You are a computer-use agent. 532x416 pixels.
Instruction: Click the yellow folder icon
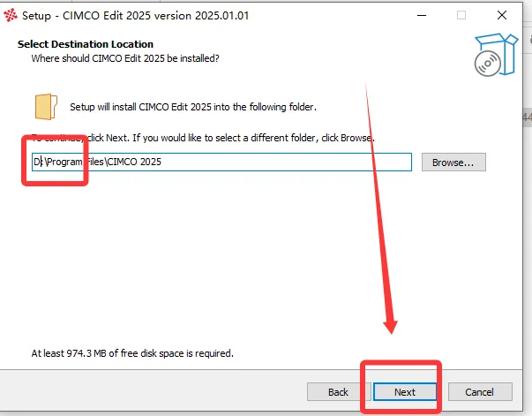[46, 107]
